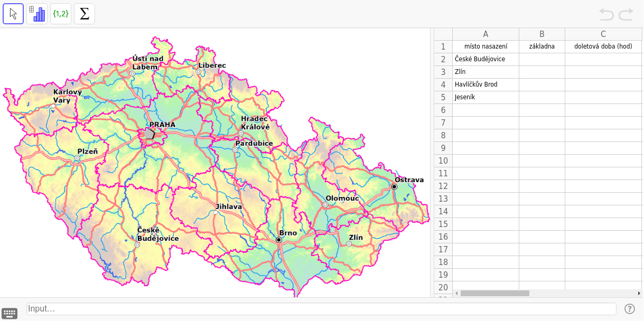The height and width of the screenshot is (321, 644).
Task: Click the "základna" header cell
Action: pyautogui.click(x=542, y=46)
